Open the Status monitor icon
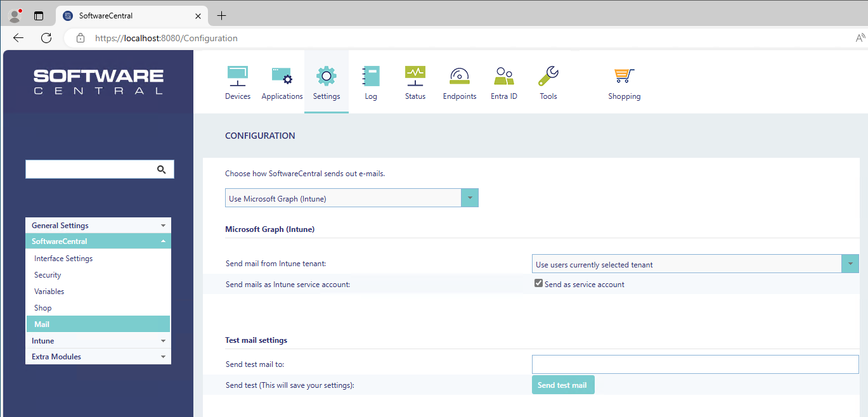The image size is (868, 417). [x=415, y=77]
